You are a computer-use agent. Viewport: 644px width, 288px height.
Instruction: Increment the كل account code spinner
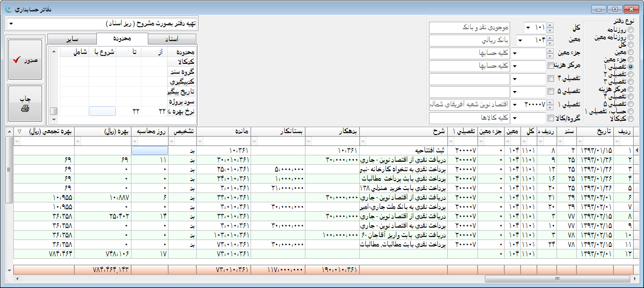pos(551,25)
